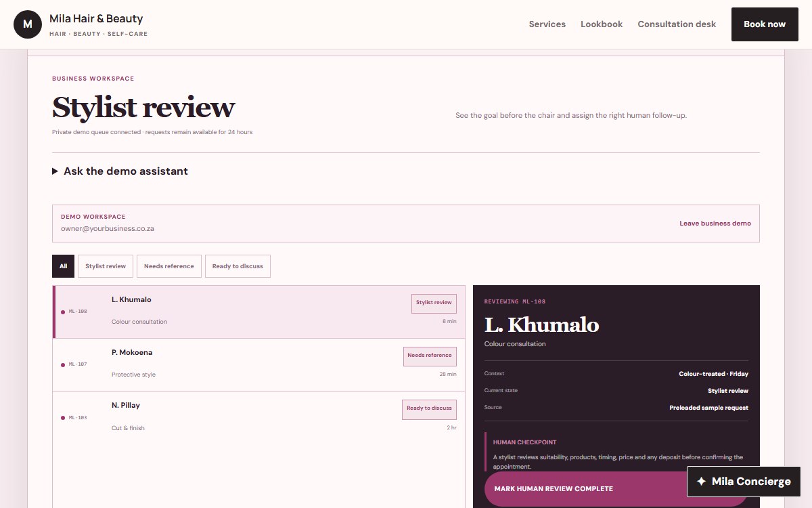Click the round M logo badge
The width and height of the screenshot is (812, 508).
28,24
